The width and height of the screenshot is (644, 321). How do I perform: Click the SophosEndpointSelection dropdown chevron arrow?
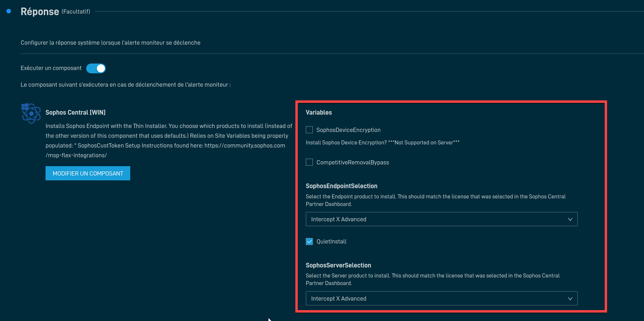(570, 219)
